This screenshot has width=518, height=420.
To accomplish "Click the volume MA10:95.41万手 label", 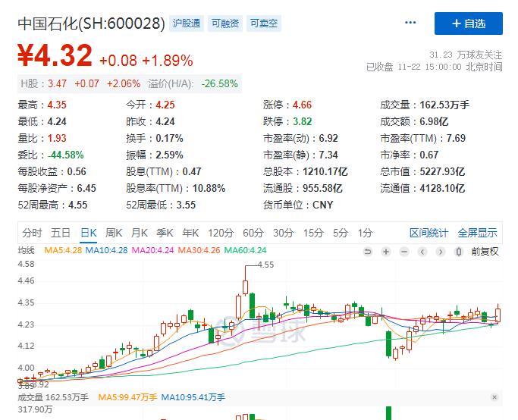I will pyautogui.click(x=193, y=397).
